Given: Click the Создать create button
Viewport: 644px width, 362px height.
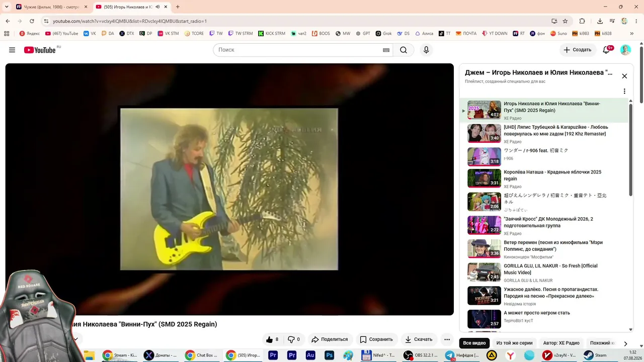Looking at the screenshot, I should pos(578,50).
